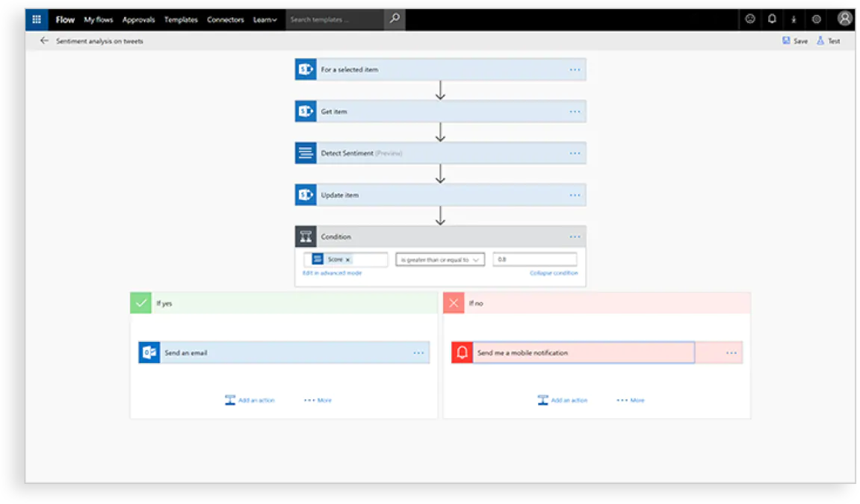Viewport: 860px width, 504px height.
Task: Click Collapse condition link
Action: coord(554,273)
